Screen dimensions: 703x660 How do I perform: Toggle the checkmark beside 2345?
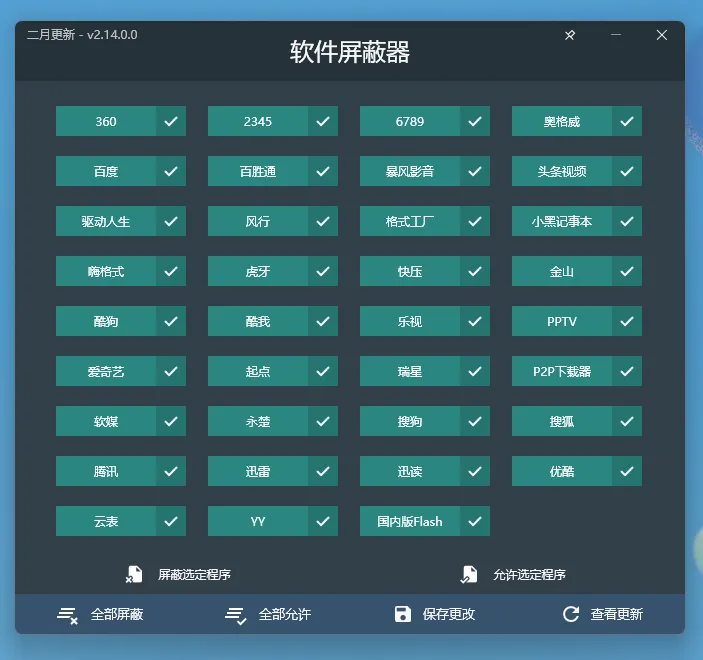click(323, 121)
